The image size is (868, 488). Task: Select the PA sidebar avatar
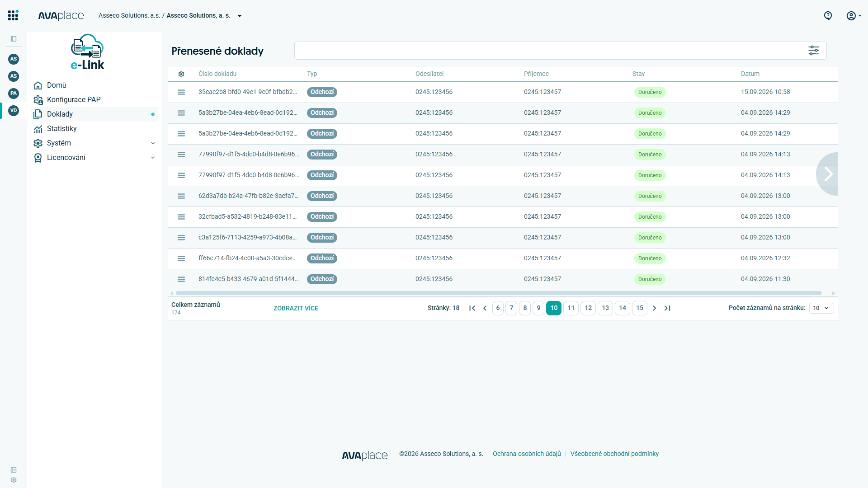pos(14,93)
